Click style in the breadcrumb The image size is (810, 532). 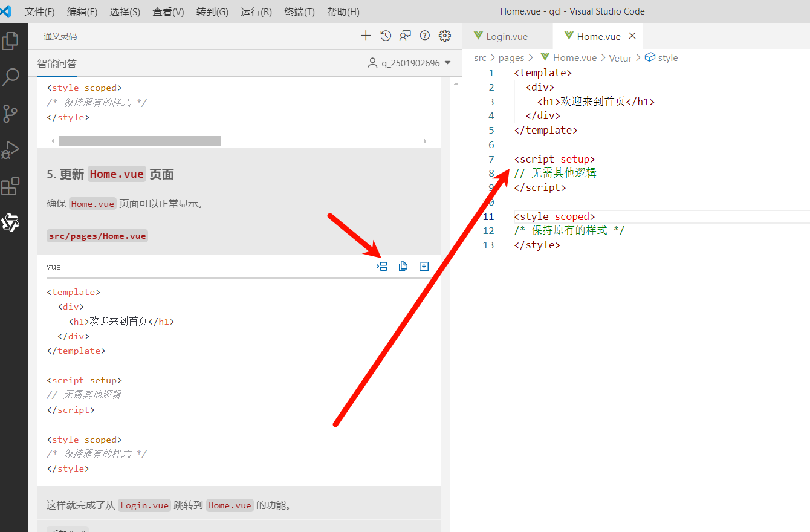click(668, 58)
